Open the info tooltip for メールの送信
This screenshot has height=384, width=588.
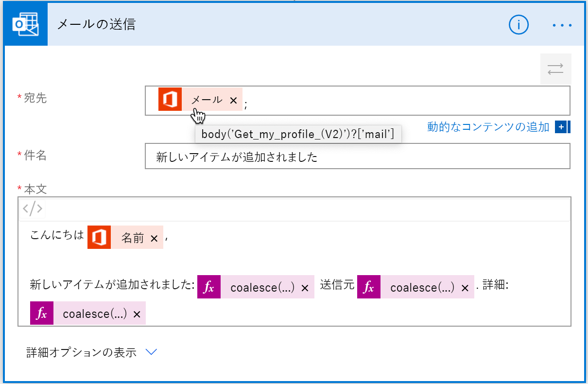(x=519, y=25)
